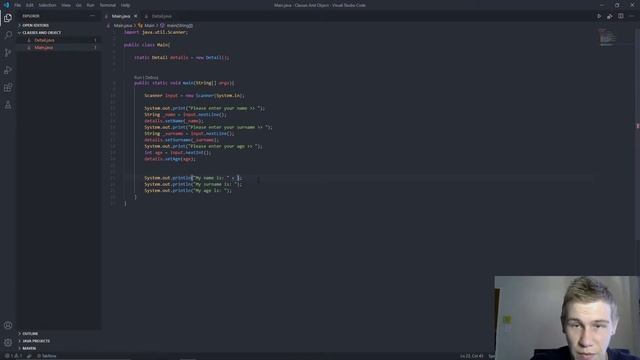Place cursor in 'My surname is' println line

click(x=193, y=184)
